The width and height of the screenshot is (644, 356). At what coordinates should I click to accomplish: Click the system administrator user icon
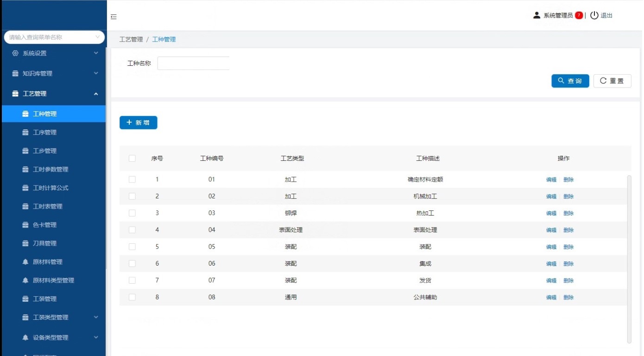click(x=537, y=15)
